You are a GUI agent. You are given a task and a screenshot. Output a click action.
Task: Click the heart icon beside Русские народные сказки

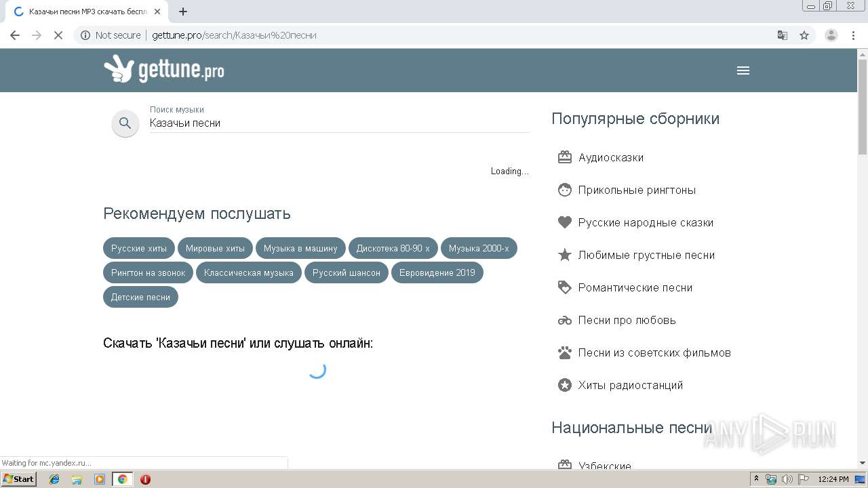[564, 222]
